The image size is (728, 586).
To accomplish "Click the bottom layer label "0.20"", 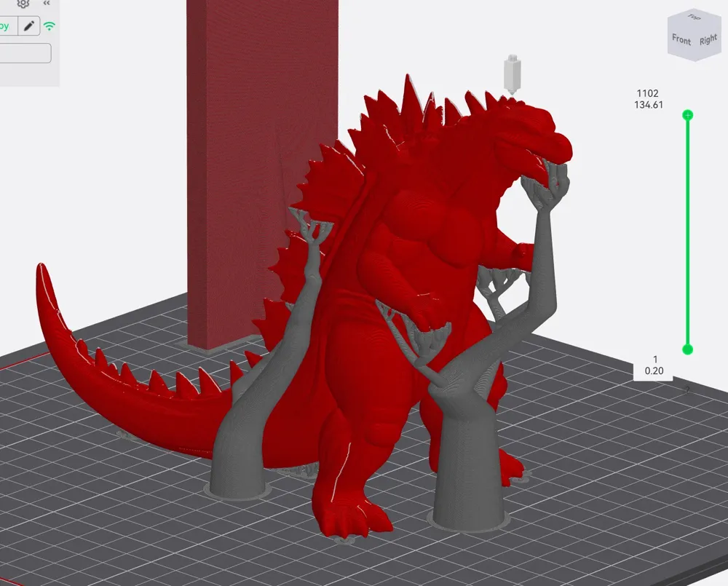I will [x=654, y=371].
